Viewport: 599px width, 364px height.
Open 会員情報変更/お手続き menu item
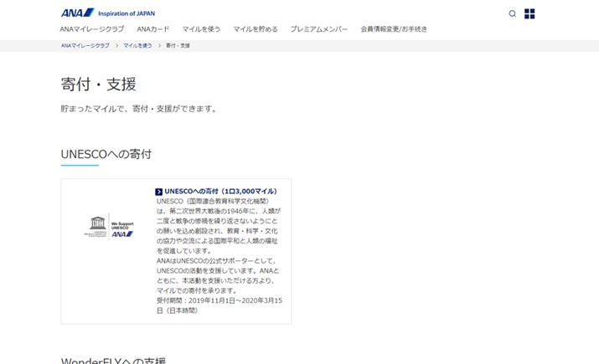[x=394, y=29]
